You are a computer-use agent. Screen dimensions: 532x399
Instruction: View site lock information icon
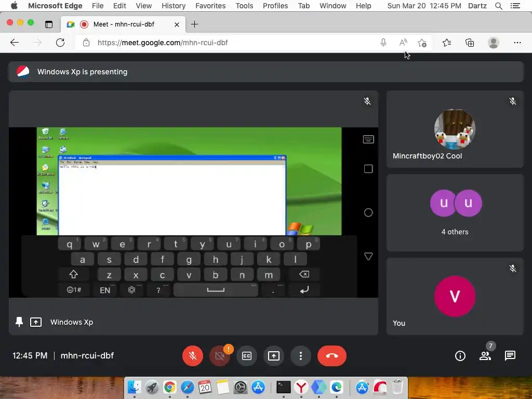click(86, 43)
